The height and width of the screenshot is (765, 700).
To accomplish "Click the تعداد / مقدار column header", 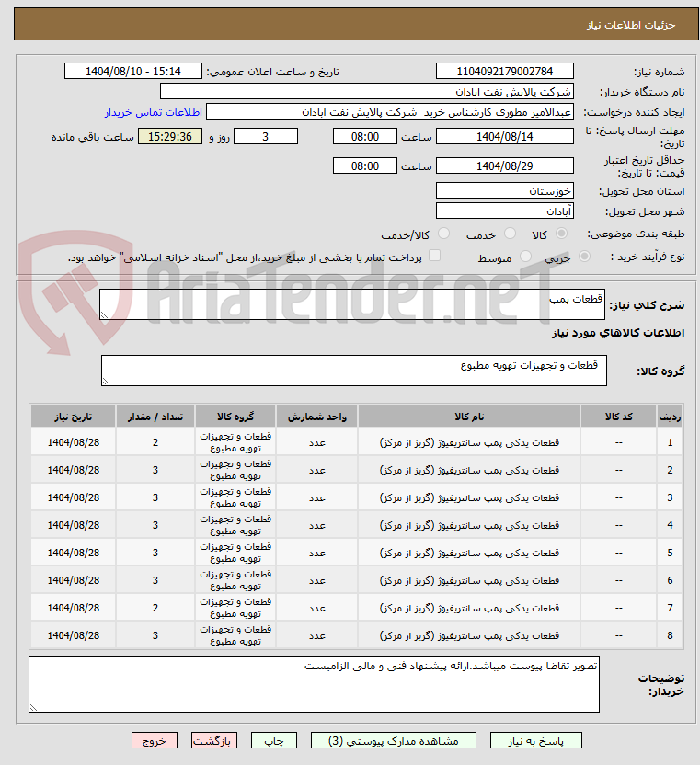I will click(x=155, y=417).
